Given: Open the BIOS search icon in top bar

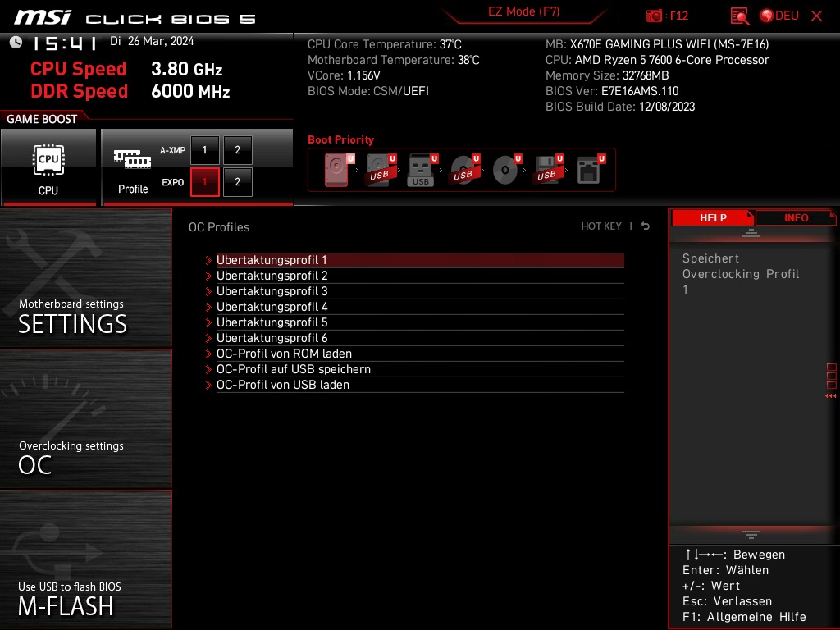Looking at the screenshot, I should click(x=737, y=16).
